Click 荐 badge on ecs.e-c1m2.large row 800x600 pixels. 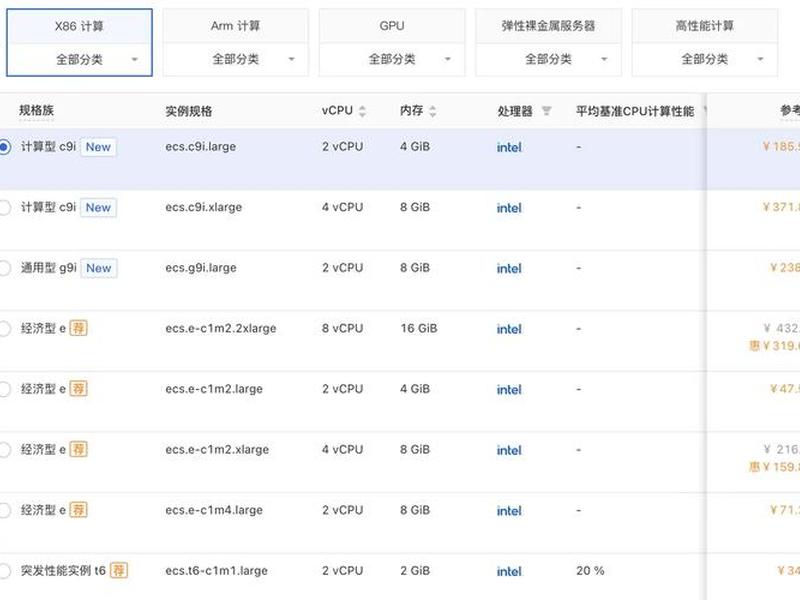79,389
